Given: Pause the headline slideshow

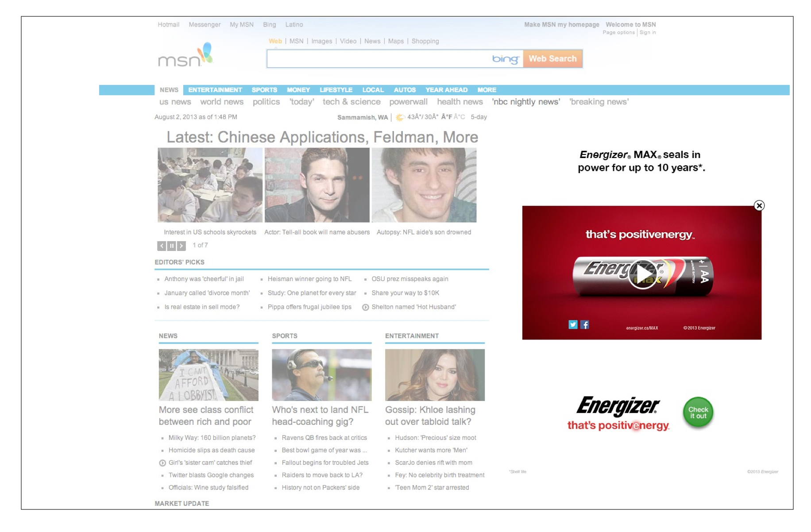Looking at the screenshot, I should (x=171, y=246).
